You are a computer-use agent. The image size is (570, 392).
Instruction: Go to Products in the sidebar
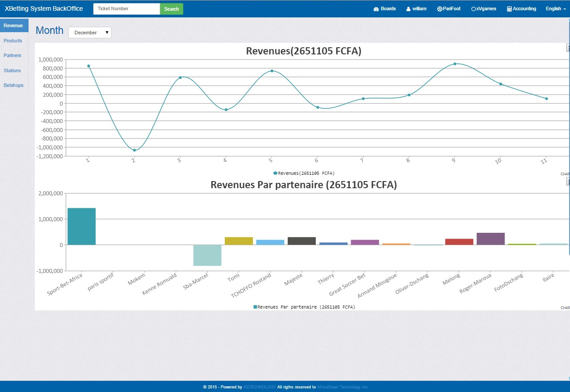pyautogui.click(x=13, y=41)
